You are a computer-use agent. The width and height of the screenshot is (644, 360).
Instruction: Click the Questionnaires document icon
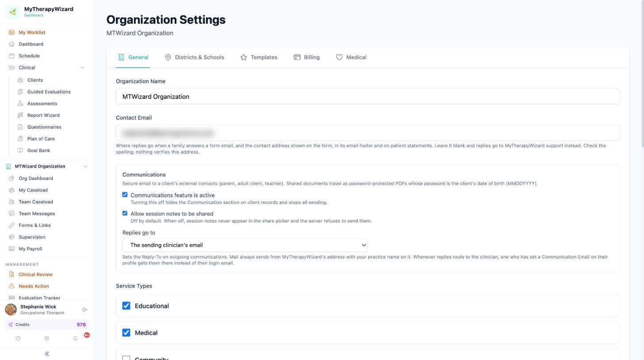coord(20,127)
